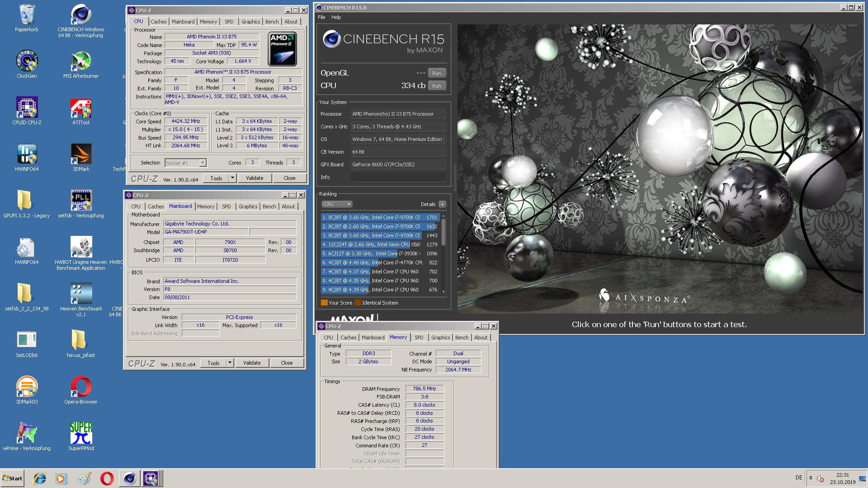Open the upper HWiNFO64 desktop icon
This screenshot has height=488, width=868.
tap(27, 158)
